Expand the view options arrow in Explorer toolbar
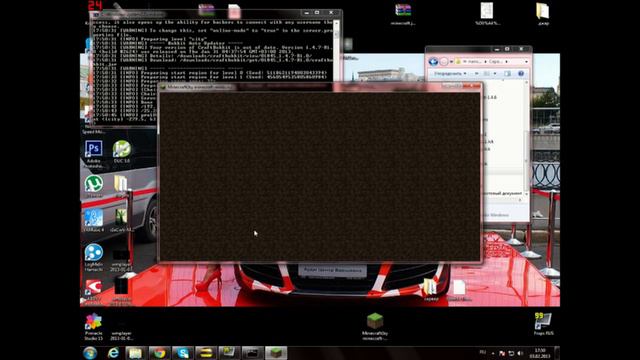The width and height of the screenshot is (640, 360). click(495, 73)
